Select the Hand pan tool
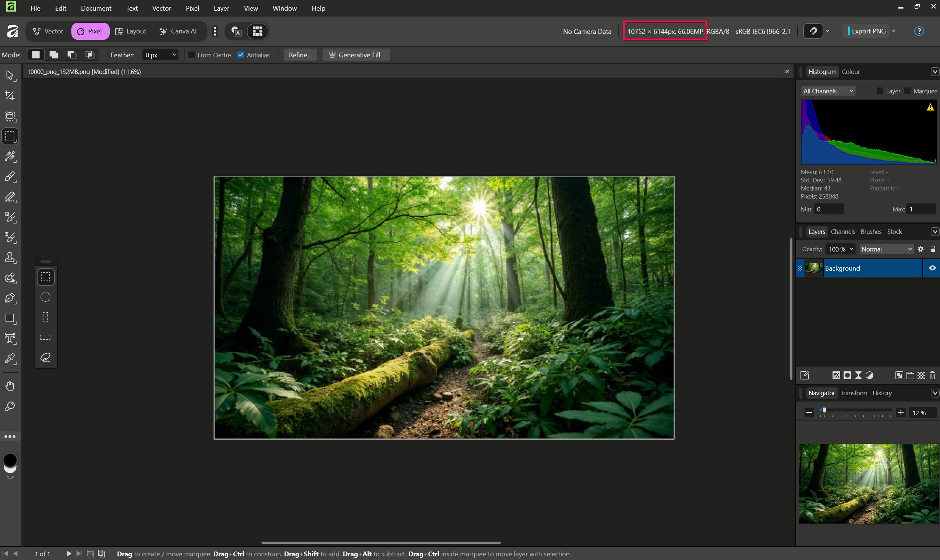The height and width of the screenshot is (560, 940). click(x=10, y=386)
